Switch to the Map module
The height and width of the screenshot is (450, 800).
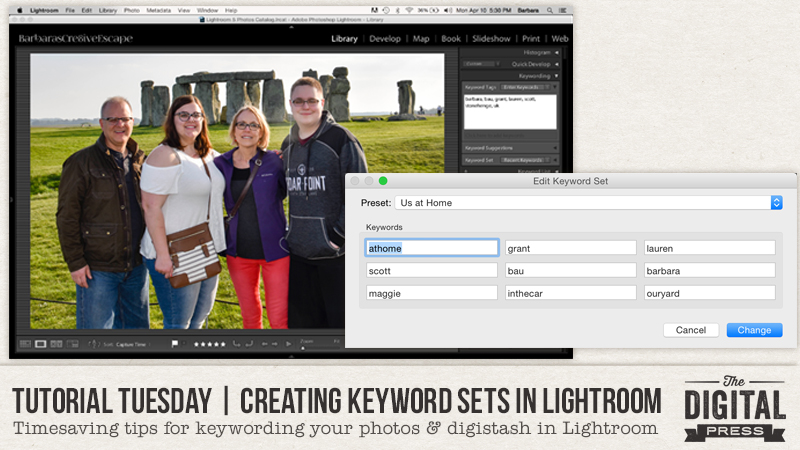(x=421, y=39)
